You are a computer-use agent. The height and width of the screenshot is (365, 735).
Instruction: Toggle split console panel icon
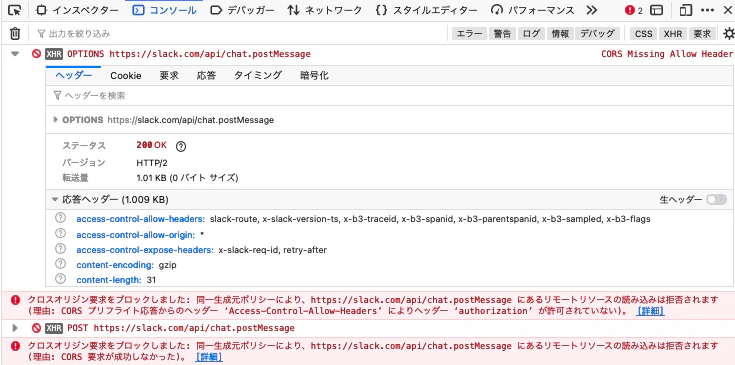click(657, 10)
